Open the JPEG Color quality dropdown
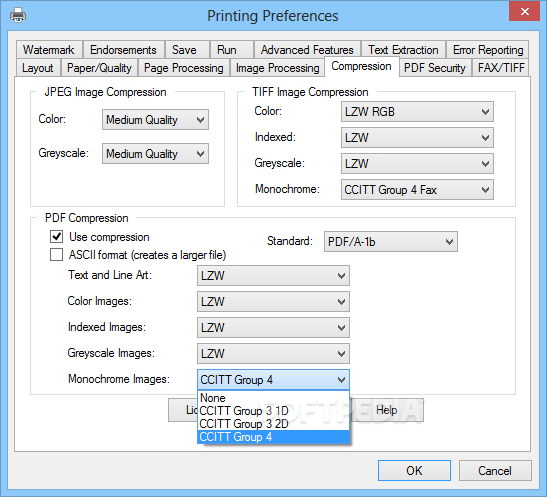This screenshot has height=497, width=547. tap(155, 120)
